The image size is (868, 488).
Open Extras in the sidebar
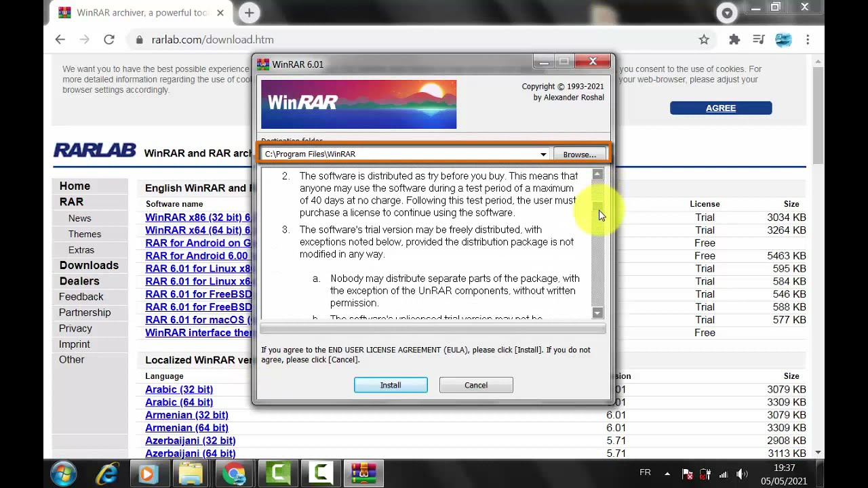point(81,249)
